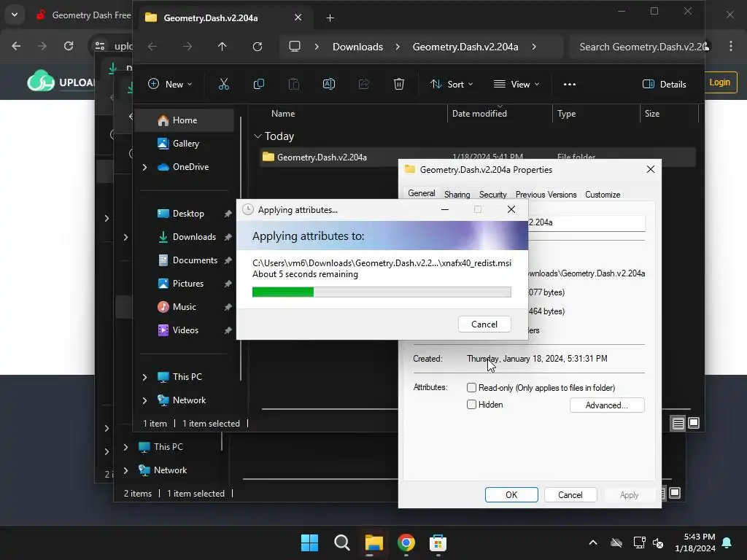This screenshot has width=747, height=560.
Task: Switch to details list view icon
Action: point(678,424)
